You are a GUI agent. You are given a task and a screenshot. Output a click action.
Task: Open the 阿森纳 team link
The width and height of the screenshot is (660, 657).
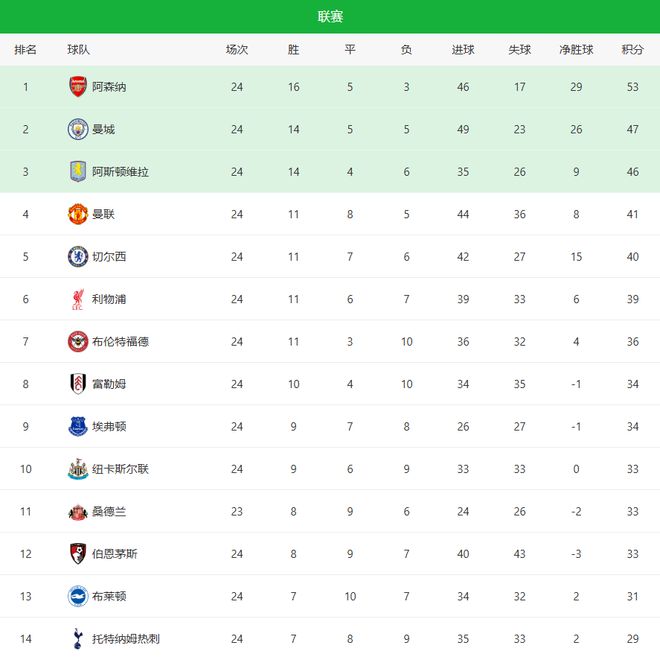(109, 87)
